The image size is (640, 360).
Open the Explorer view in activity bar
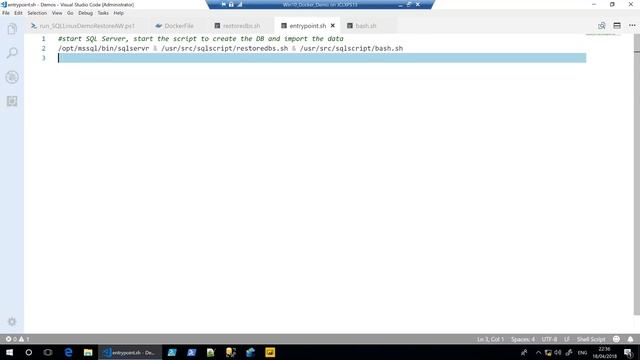click(x=12, y=29)
